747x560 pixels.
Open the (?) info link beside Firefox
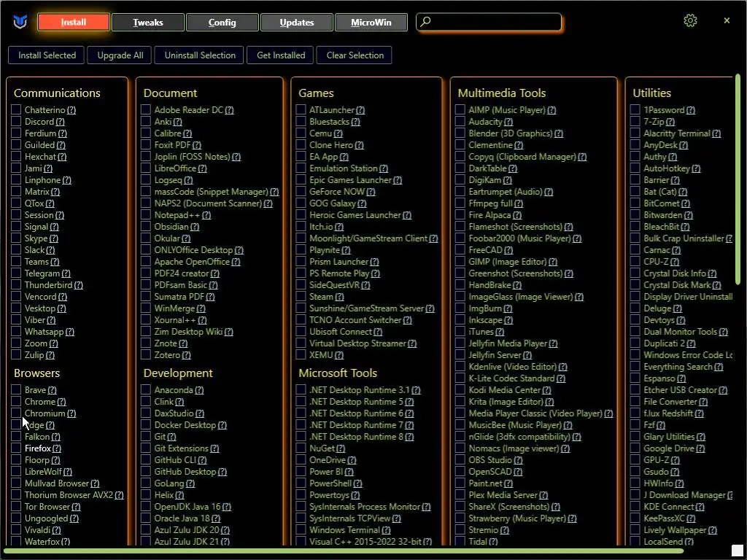point(57,448)
